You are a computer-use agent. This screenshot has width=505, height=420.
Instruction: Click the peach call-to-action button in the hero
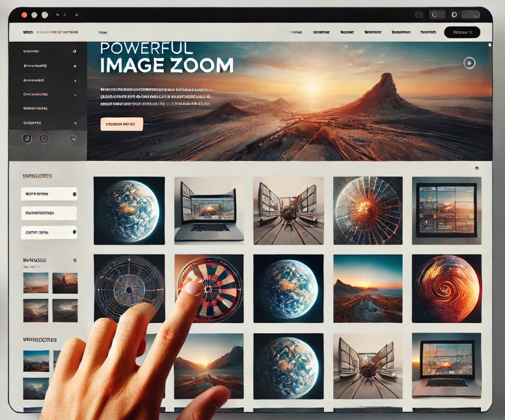pos(122,124)
